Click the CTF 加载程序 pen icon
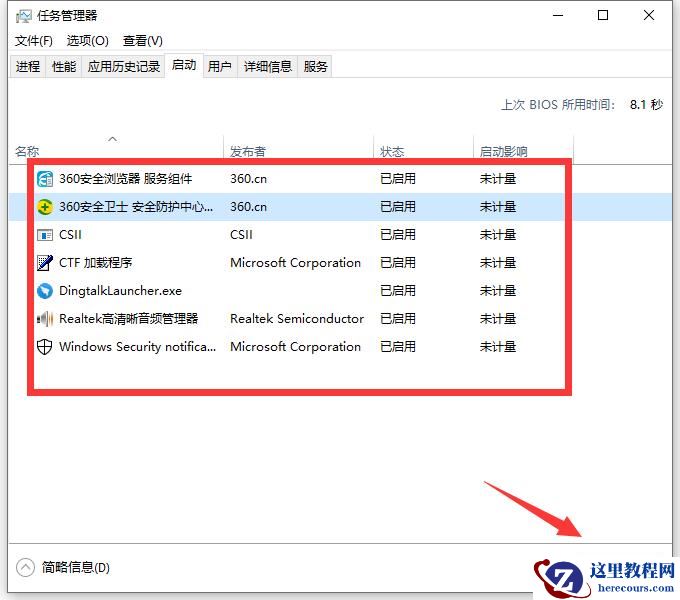Image resolution: width=680 pixels, height=600 pixels. click(45, 263)
